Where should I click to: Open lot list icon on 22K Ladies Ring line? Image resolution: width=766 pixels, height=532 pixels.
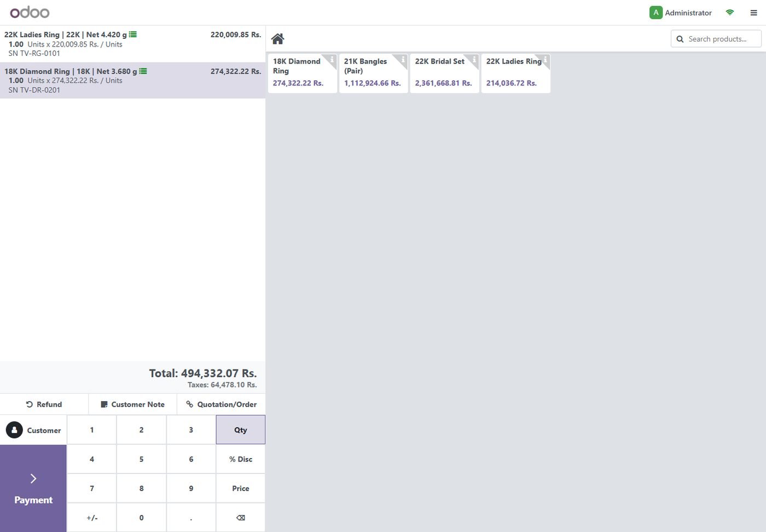click(x=133, y=34)
